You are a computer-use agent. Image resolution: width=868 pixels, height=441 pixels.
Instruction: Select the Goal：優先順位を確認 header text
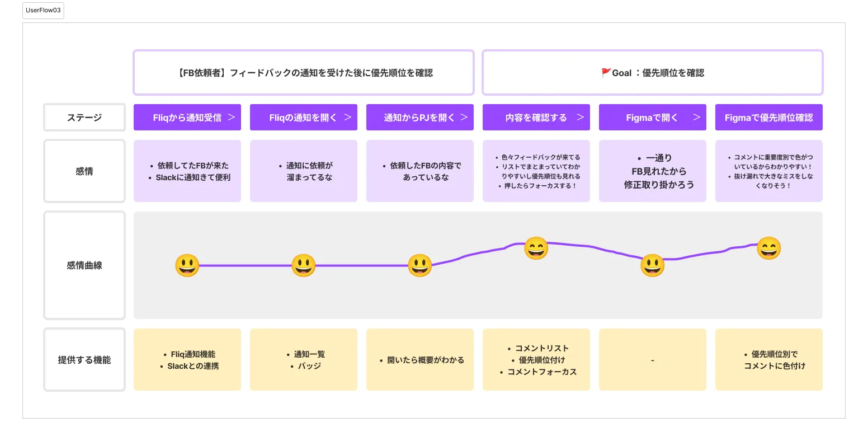pyautogui.click(x=658, y=73)
